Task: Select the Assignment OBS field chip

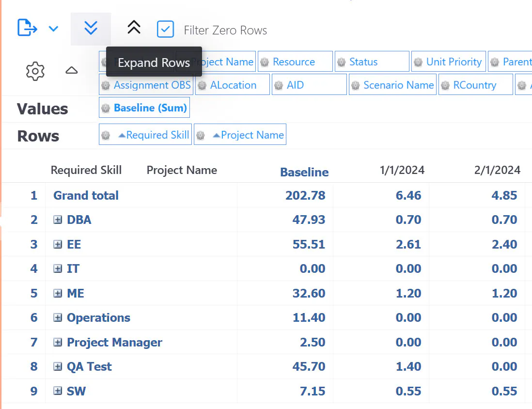Action: coord(146,84)
